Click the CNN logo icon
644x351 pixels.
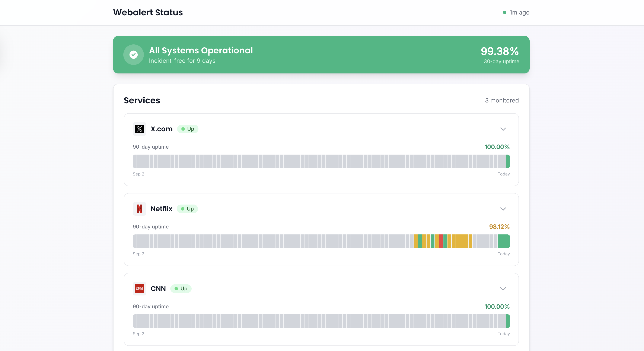click(x=140, y=288)
